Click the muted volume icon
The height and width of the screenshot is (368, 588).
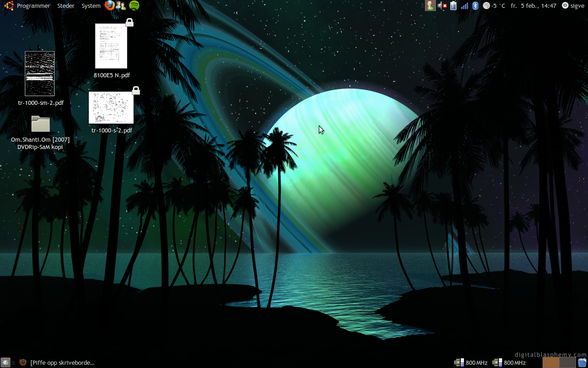click(442, 6)
